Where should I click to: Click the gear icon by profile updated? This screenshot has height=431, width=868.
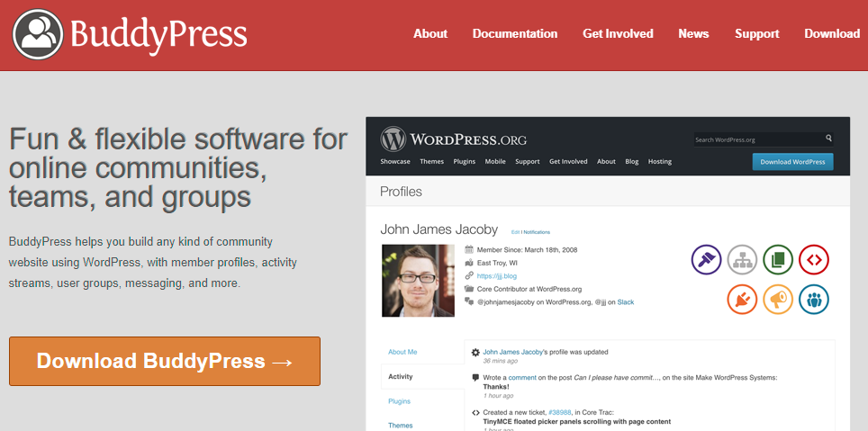475,352
